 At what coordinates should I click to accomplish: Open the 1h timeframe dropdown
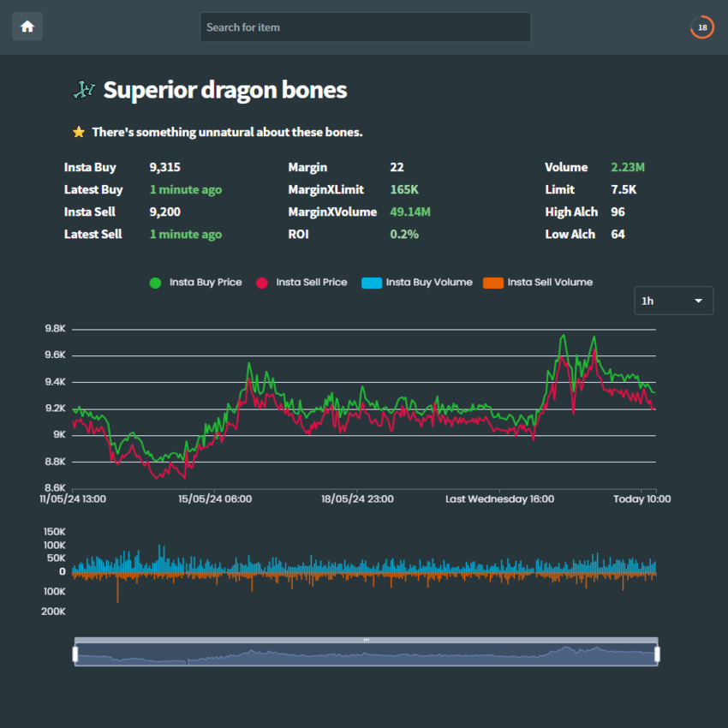click(x=673, y=301)
